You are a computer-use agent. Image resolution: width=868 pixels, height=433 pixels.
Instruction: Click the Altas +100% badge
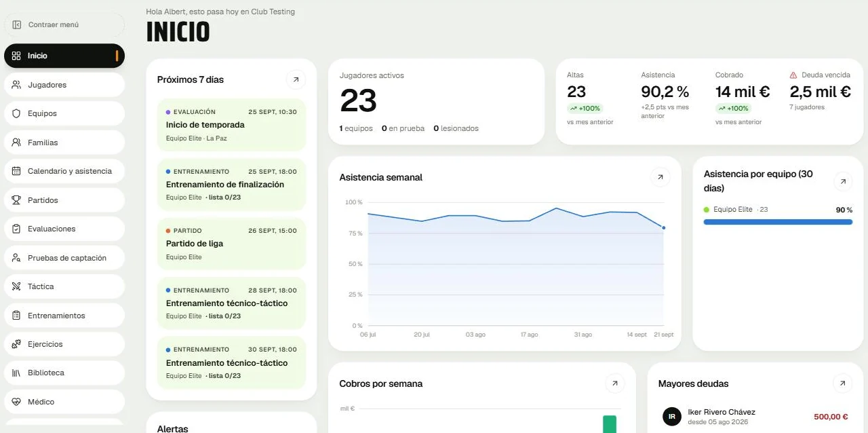[x=585, y=109]
